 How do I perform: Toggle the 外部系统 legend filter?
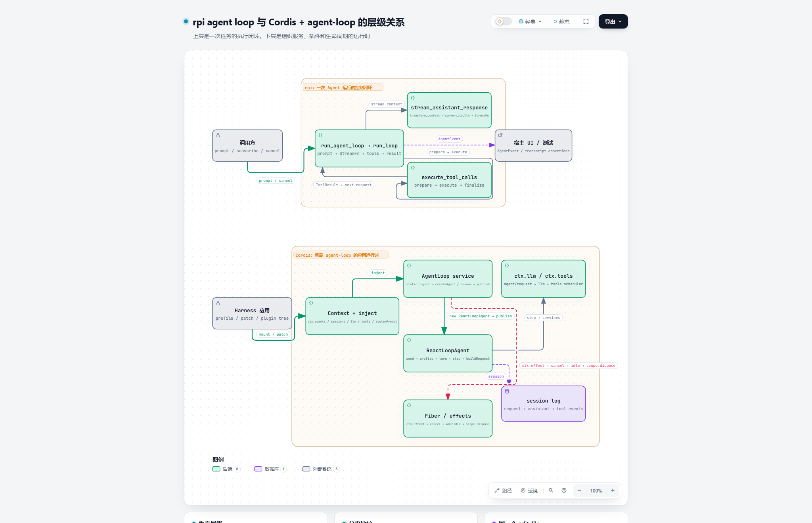(321, 469)
